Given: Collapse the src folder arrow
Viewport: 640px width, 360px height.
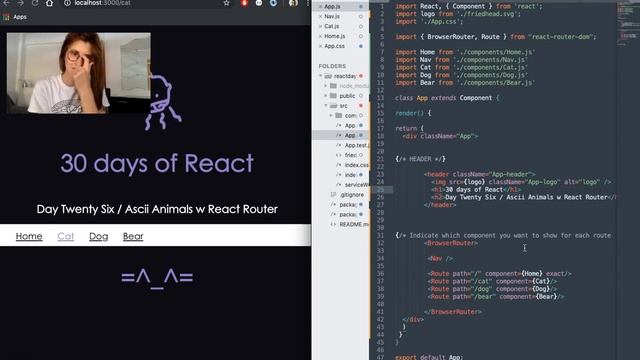Looking at the screenshot, I should click(326, 106).
